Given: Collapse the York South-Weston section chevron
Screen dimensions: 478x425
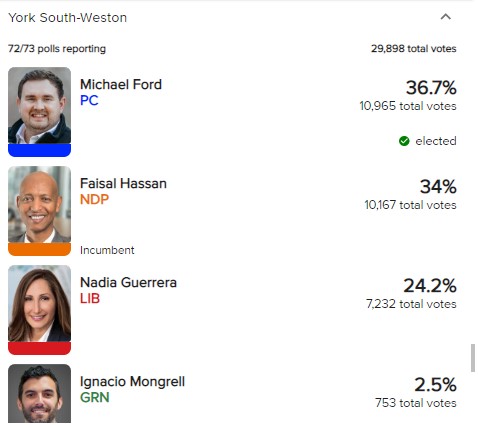Looking at the screenshot, I should (x=445, y=17).
